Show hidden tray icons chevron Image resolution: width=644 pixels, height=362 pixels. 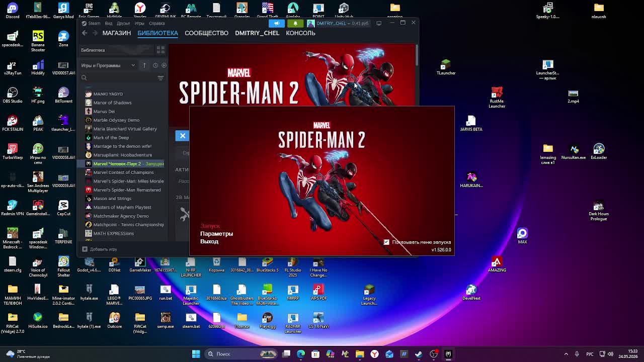click(566, 354)
